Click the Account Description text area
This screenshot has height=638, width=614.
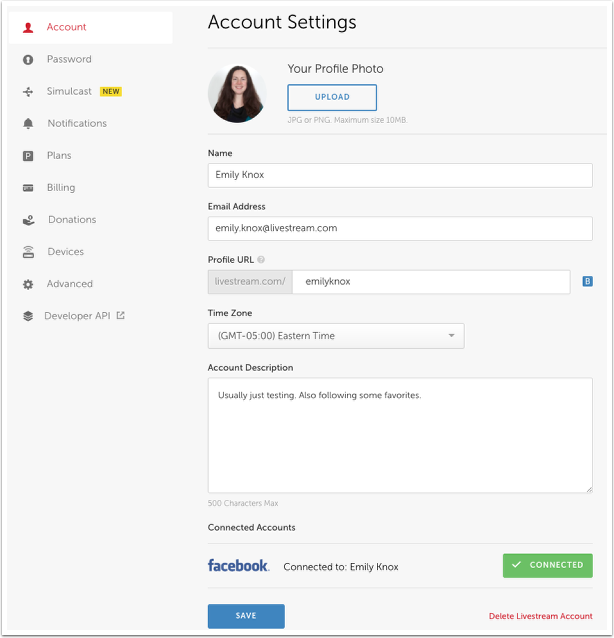[400, 435]
